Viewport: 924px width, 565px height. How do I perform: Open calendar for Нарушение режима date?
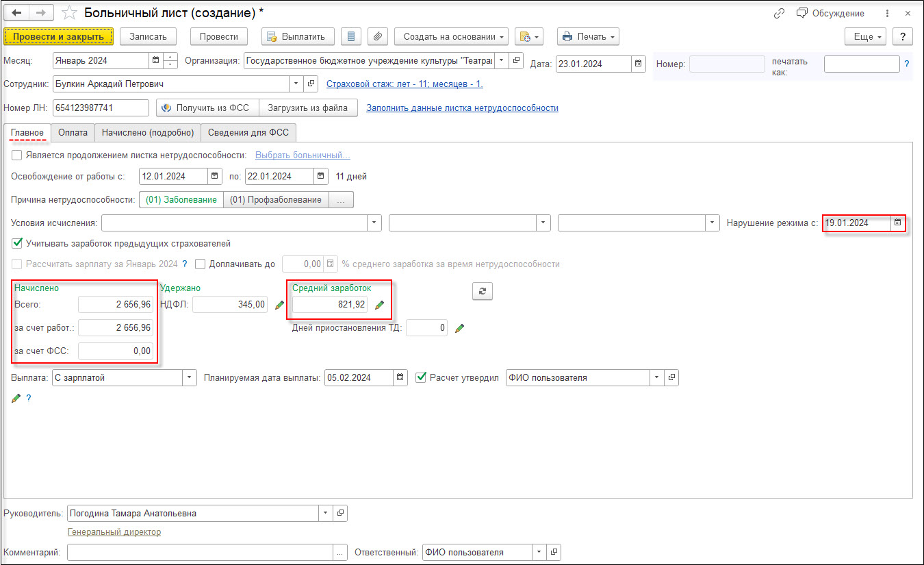[x=897, y=223]
